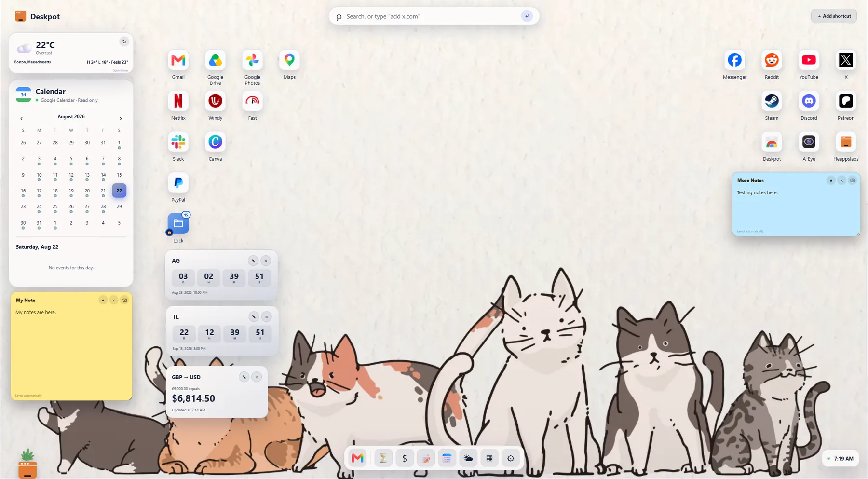The image size is (868, 479).
Task: Open the Maps shortcut
Action: (x=289, y=60)
